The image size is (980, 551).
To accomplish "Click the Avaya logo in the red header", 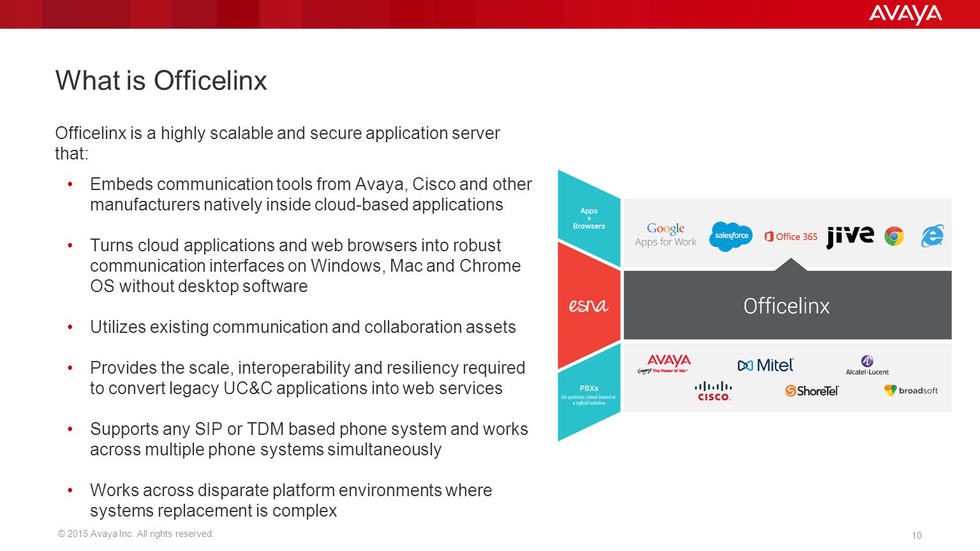I will click(x=905, y=14).
